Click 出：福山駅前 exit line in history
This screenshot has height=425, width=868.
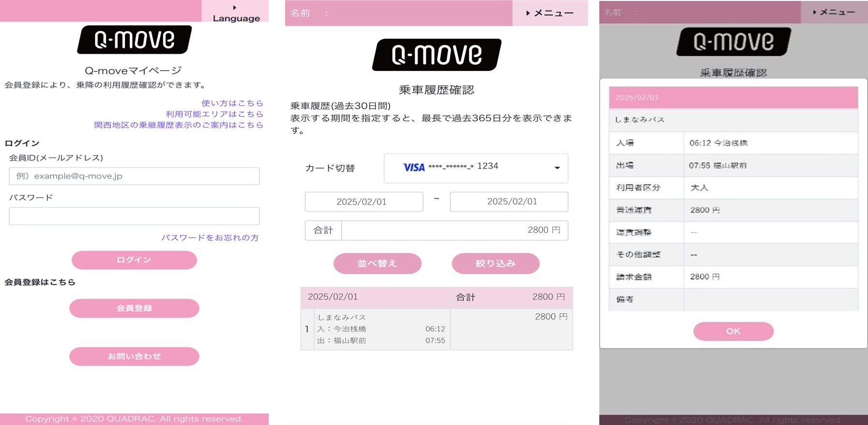(x=381, y=340)
